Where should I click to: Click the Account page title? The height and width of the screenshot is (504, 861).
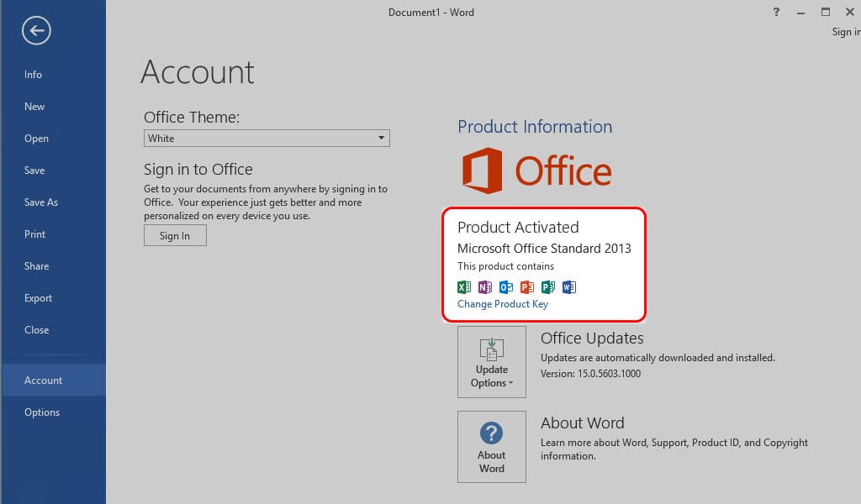(198, 72)
